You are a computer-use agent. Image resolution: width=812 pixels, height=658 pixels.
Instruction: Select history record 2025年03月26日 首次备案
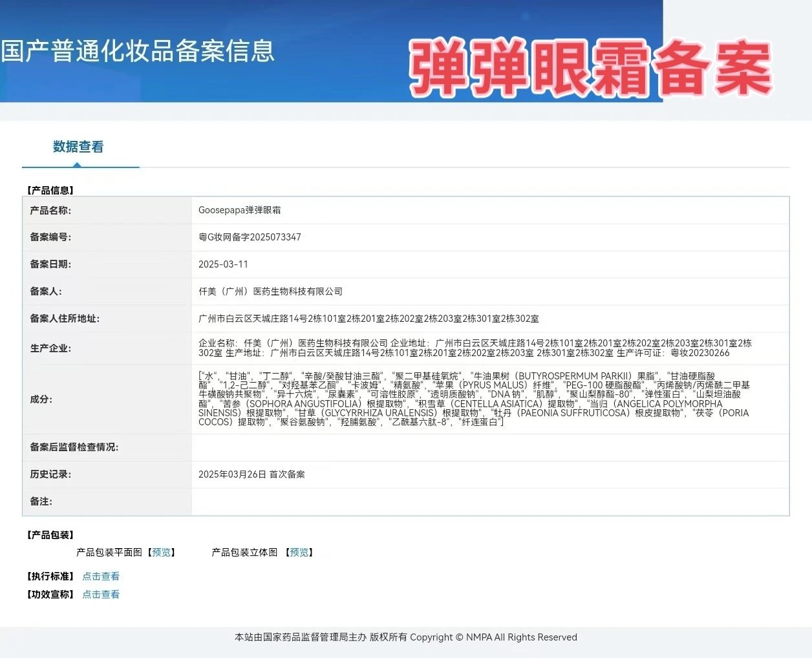pos(251,474)
